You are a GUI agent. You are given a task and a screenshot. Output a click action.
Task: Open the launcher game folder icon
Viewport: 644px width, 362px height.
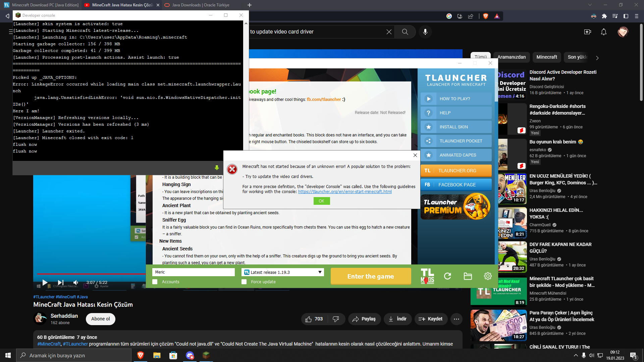click(468, 276)
